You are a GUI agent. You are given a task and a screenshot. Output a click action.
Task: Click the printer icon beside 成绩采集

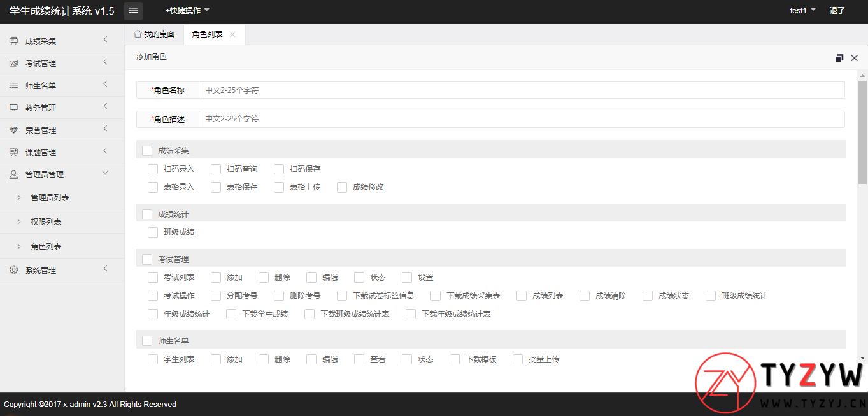pyautogui.click(x=13, y=41)
